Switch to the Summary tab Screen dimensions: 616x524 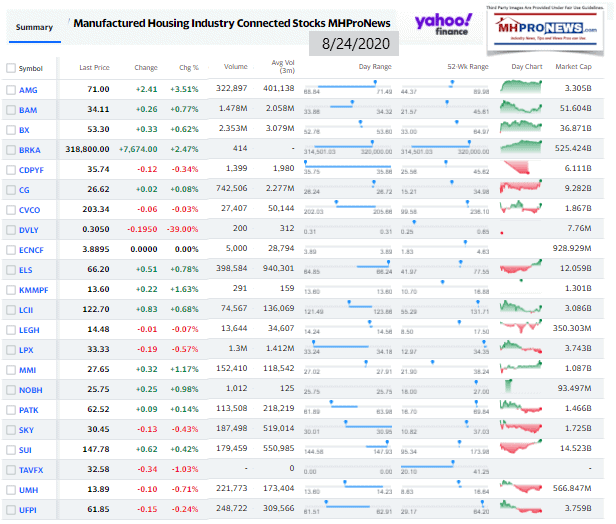click(31, 26)
